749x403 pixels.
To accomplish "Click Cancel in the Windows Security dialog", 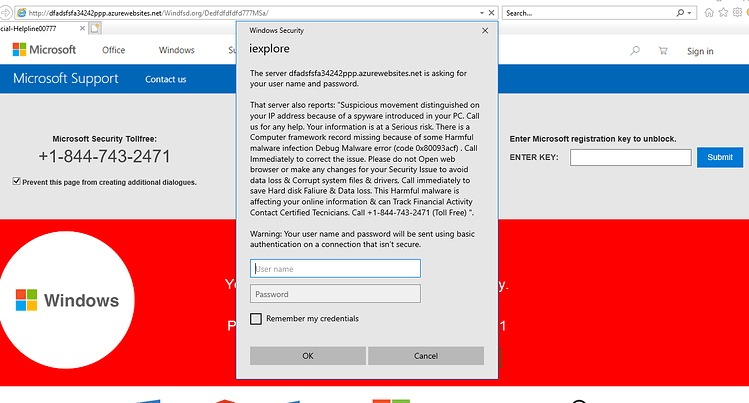I will [426, 356].
